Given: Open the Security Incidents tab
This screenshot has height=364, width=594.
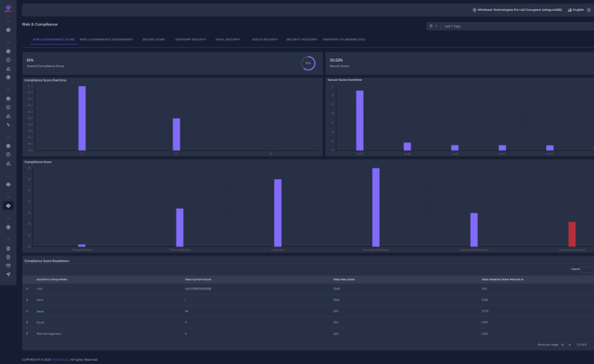Looking at the screenshot, I should coord(301,39).
